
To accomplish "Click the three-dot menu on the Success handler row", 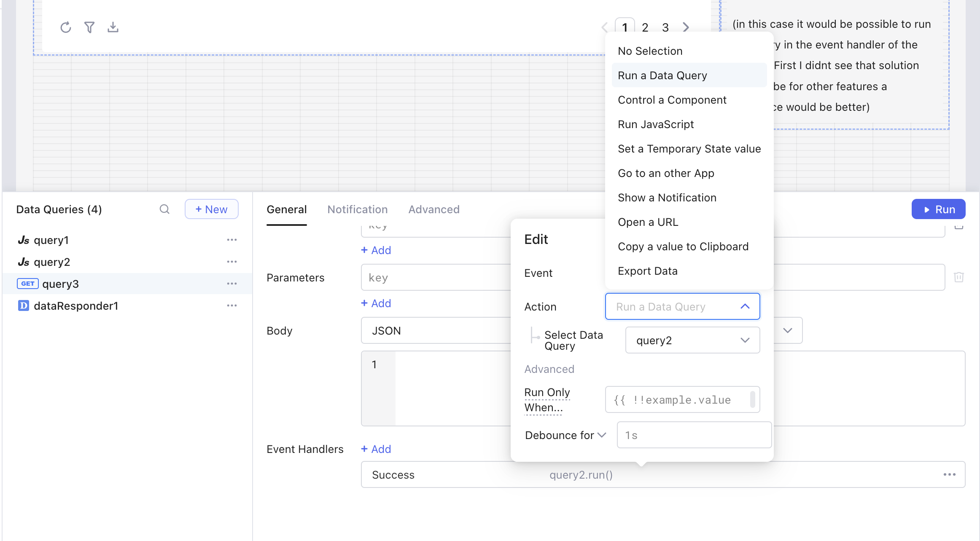I will (950, 474).
